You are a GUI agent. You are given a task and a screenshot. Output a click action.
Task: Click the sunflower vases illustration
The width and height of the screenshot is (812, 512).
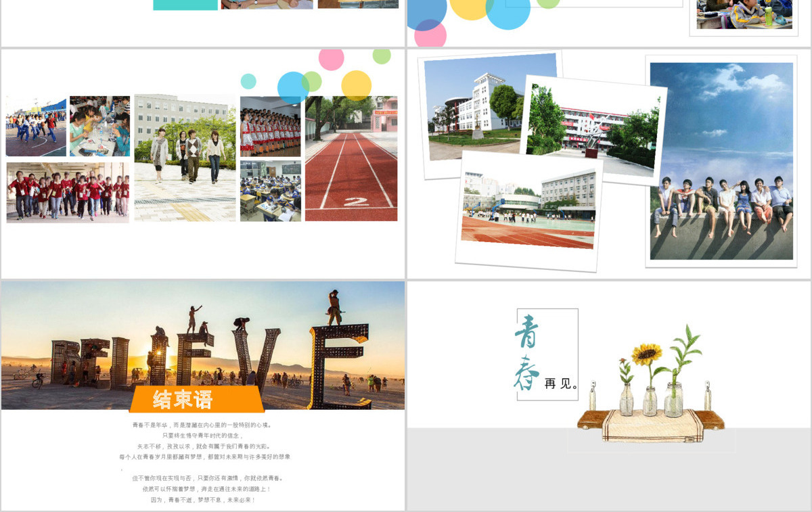pos(651,384)
